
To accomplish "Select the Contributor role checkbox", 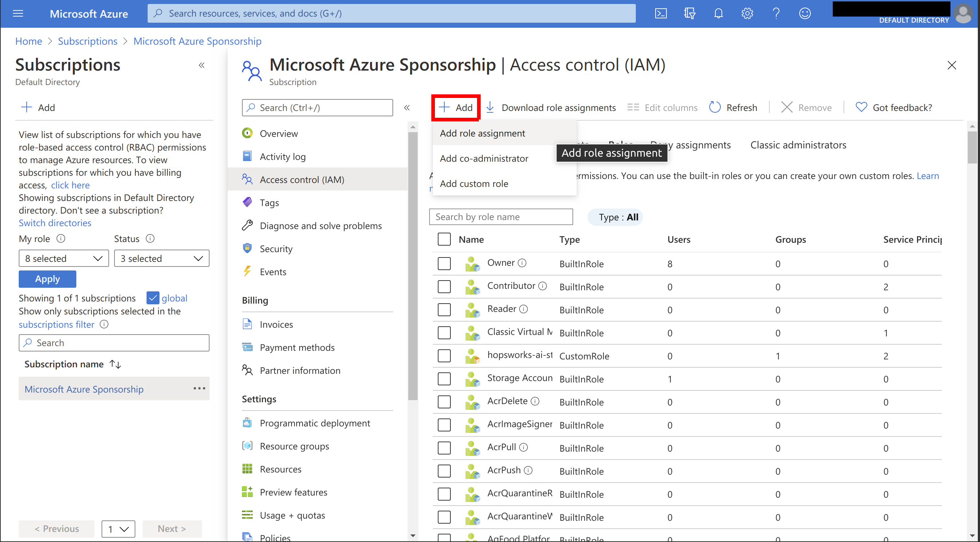I will point(444,287).
